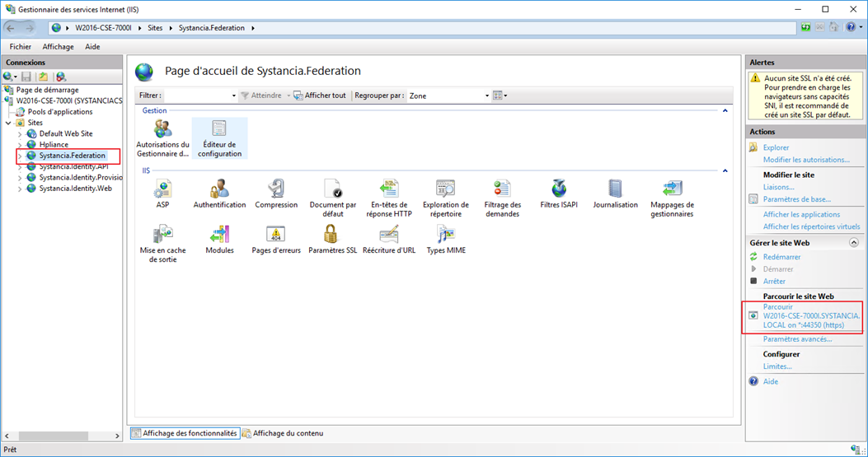Click the Redémarrer action link
Screen dimensions: 868x457
click(781, 257)
